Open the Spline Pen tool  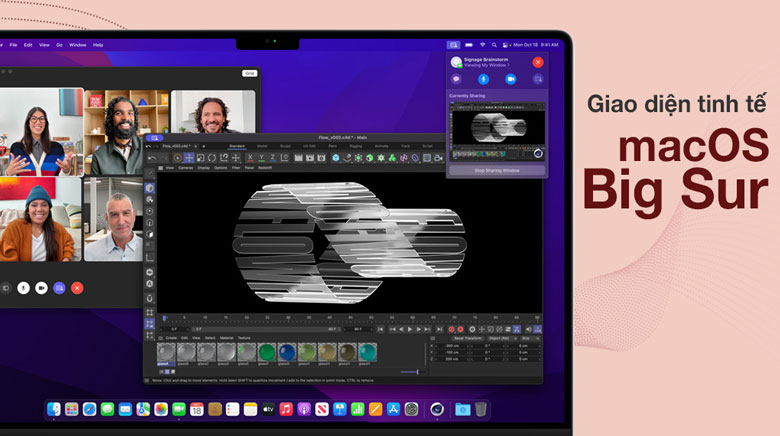[347, 158]
